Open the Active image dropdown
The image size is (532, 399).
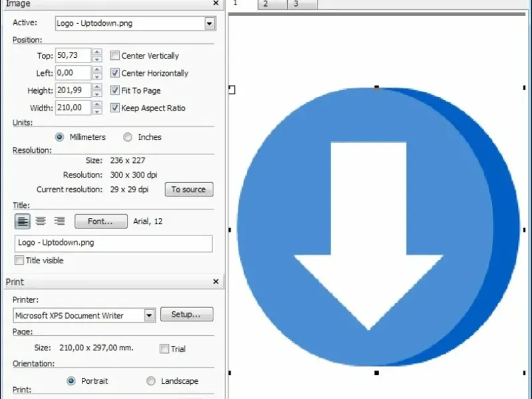(x=209, y=23)
